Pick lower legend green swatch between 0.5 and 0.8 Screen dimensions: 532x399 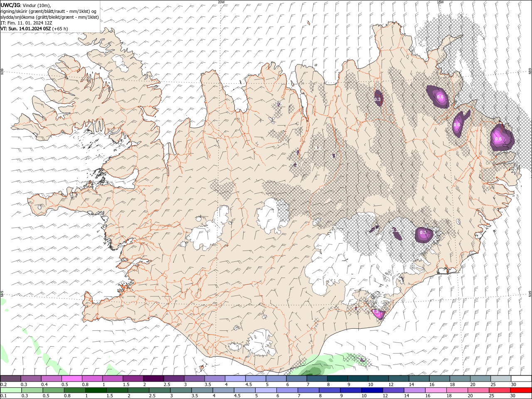[x=53, y=390]
